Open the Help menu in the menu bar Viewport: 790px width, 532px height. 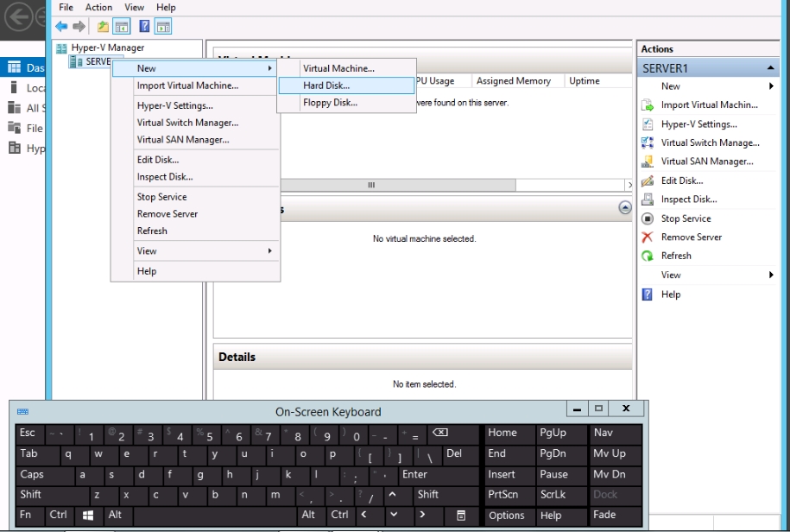click(166, 7)
